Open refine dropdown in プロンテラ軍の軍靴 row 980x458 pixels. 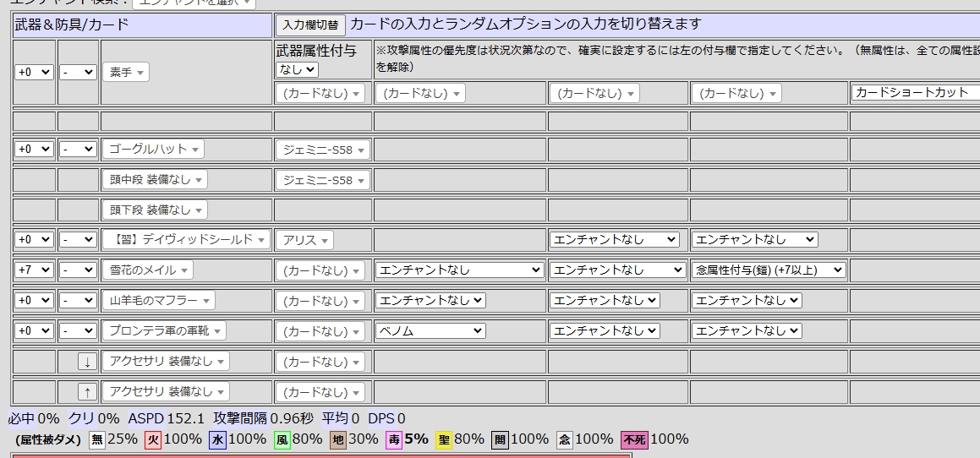35,330
